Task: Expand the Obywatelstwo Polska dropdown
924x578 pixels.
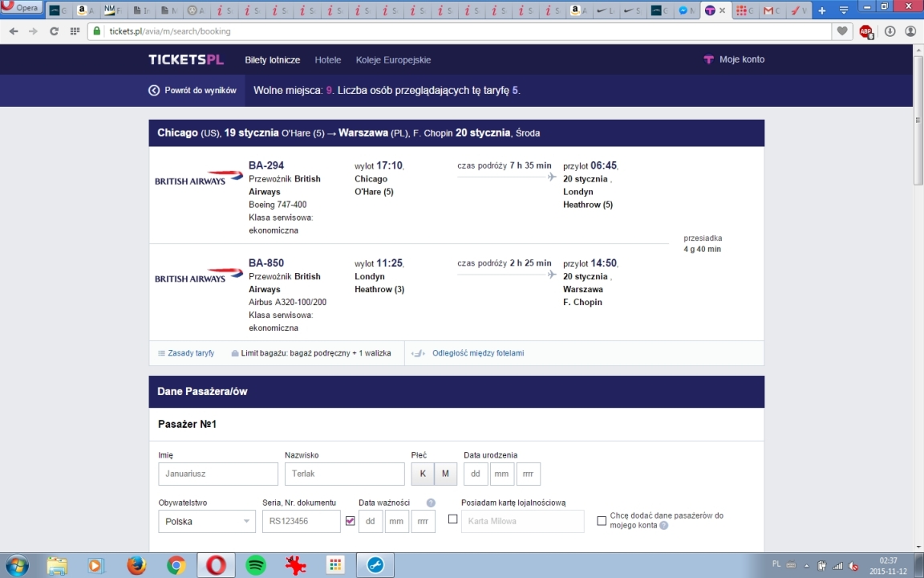Action: coord(207,521)
